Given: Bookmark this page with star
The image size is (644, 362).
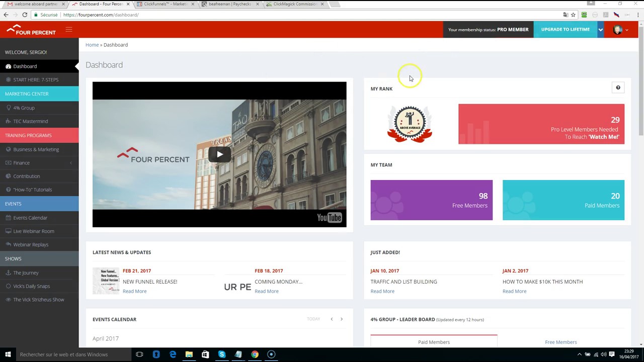Looking at the screenshot, I should coord(573,15).
